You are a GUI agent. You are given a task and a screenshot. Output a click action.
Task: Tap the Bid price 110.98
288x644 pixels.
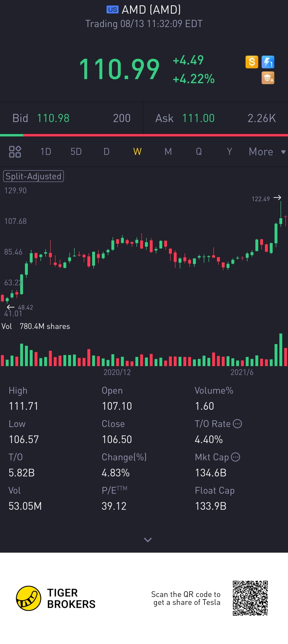53,118
